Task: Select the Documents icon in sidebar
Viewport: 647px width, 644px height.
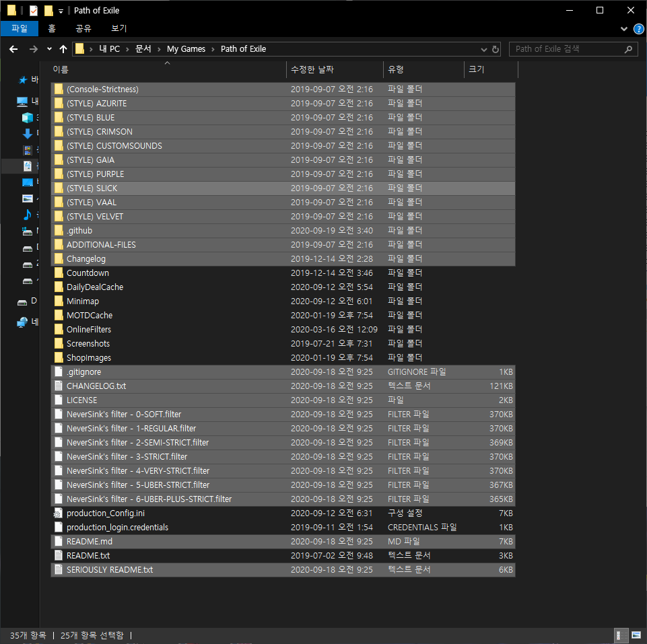Action: tap(28, 166)
